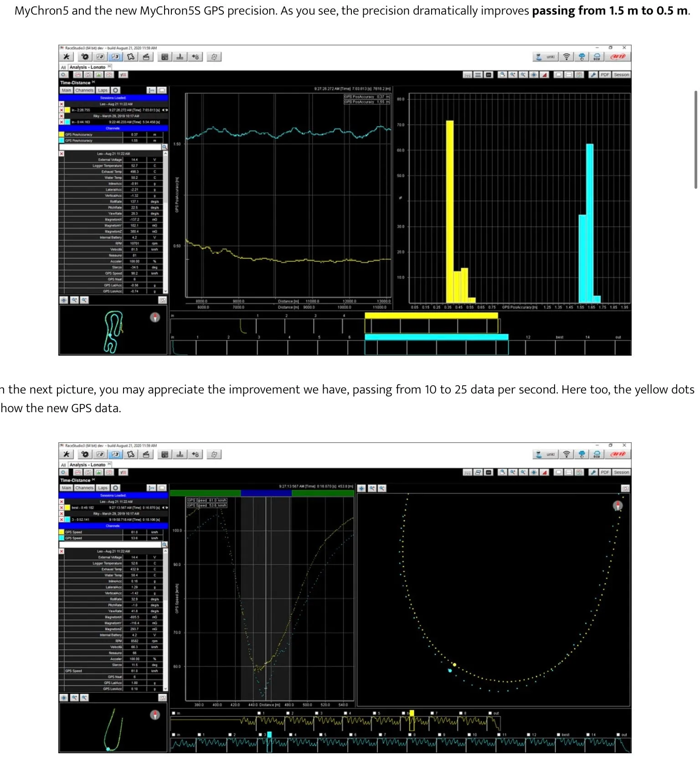Screen dimensions: 700x766
Task: Click yellow swatch of in - 2:26.755 lap
Action: click(67, 110)
